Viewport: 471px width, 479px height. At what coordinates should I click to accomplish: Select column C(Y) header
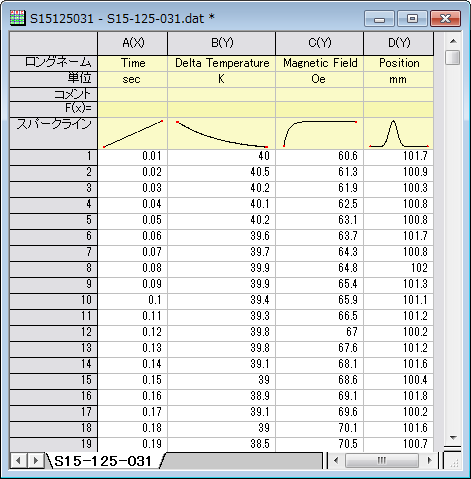point(320,43)
